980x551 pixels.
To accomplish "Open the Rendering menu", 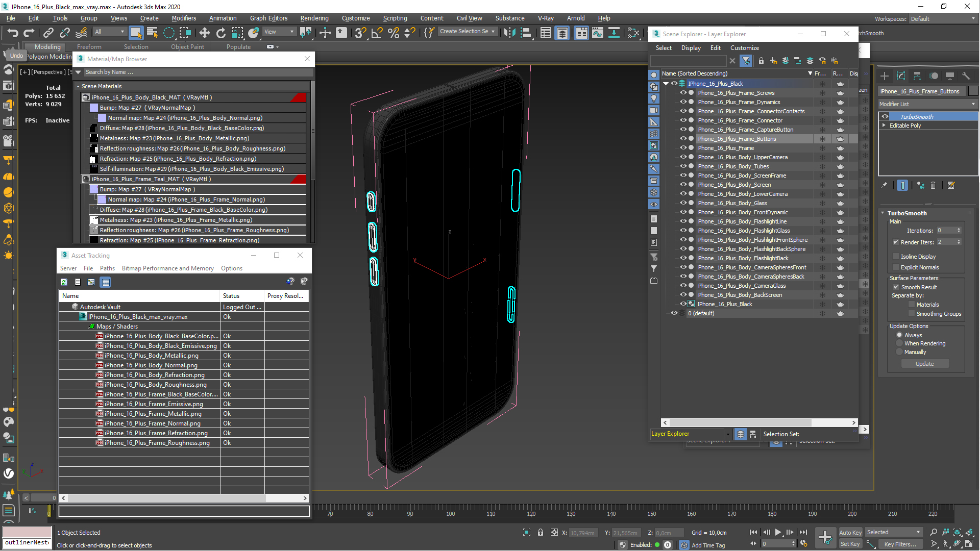I will [x=314, y=18].
